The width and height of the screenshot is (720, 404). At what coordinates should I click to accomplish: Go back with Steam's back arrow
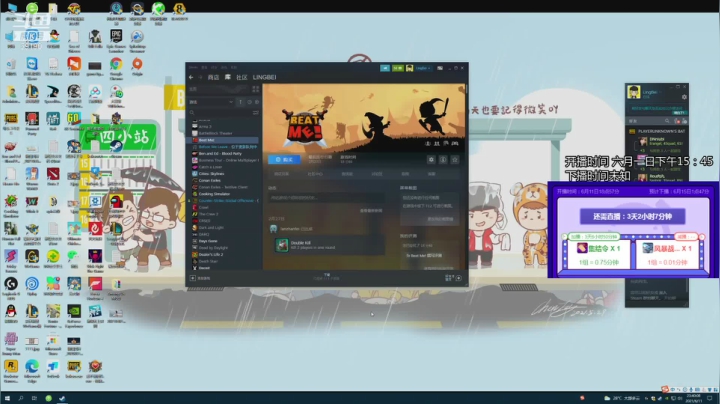[x=191, y=77]
